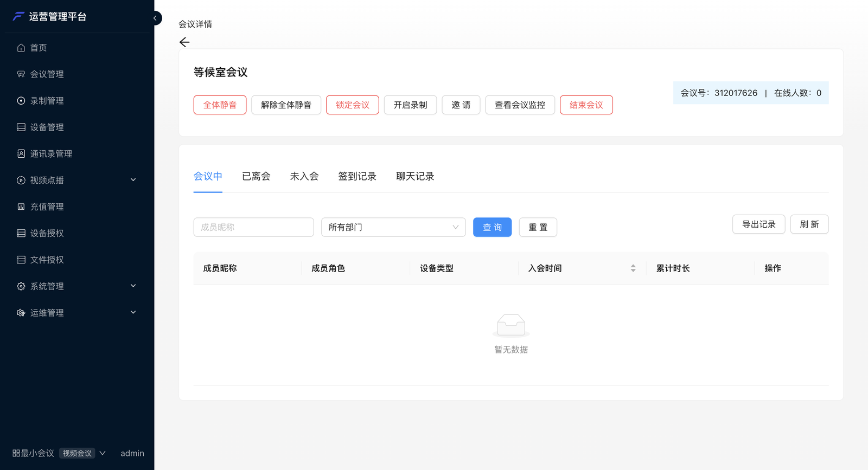Click the blue 查询 button

[493, 227]
